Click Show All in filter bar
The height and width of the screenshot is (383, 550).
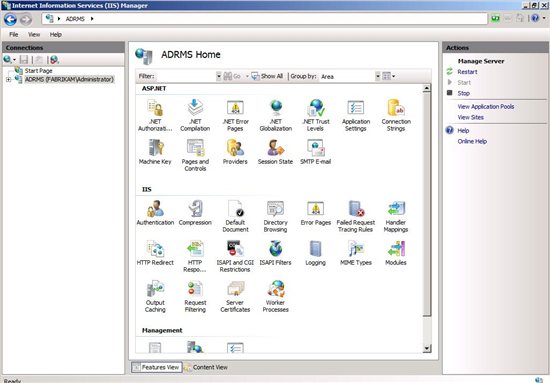[x=268, y=76]
